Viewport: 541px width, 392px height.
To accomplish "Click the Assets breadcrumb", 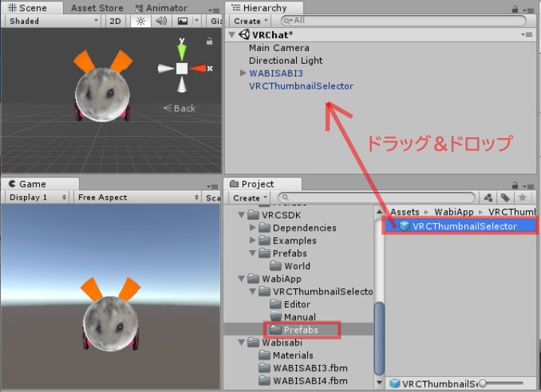I will 405,212.
